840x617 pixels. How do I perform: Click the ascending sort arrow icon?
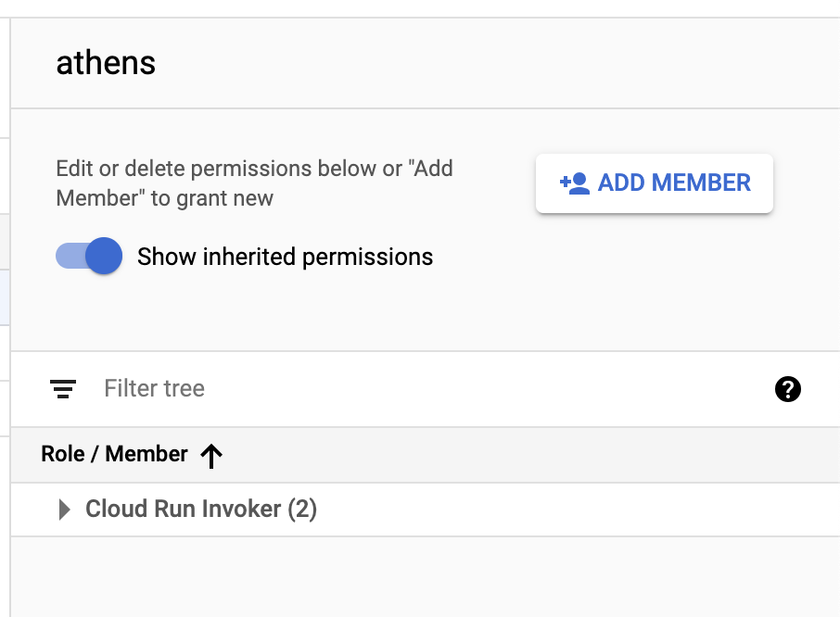coord(211,455)
